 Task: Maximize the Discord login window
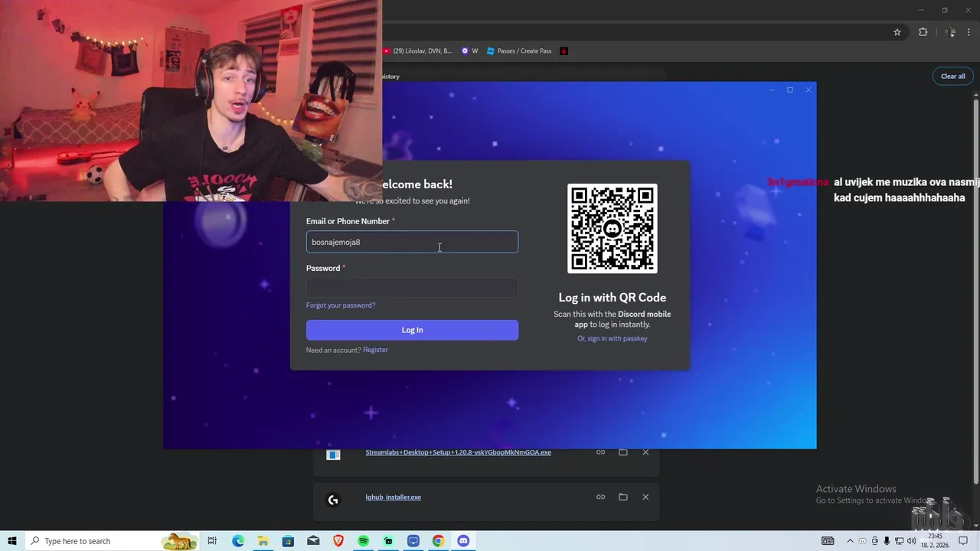tap(790, 90)
